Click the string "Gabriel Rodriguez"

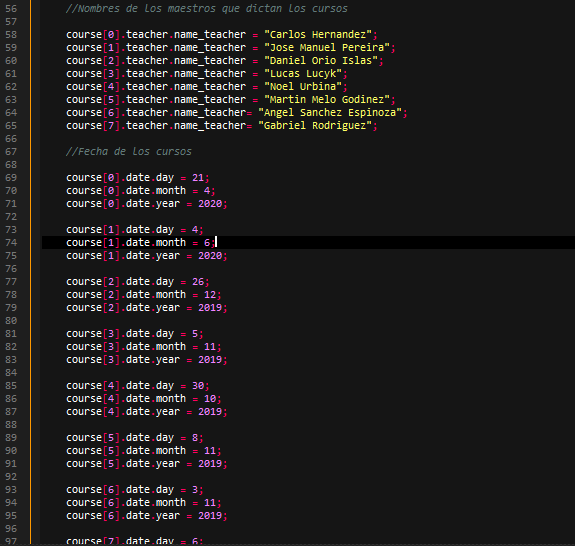[x=315, y=126]
